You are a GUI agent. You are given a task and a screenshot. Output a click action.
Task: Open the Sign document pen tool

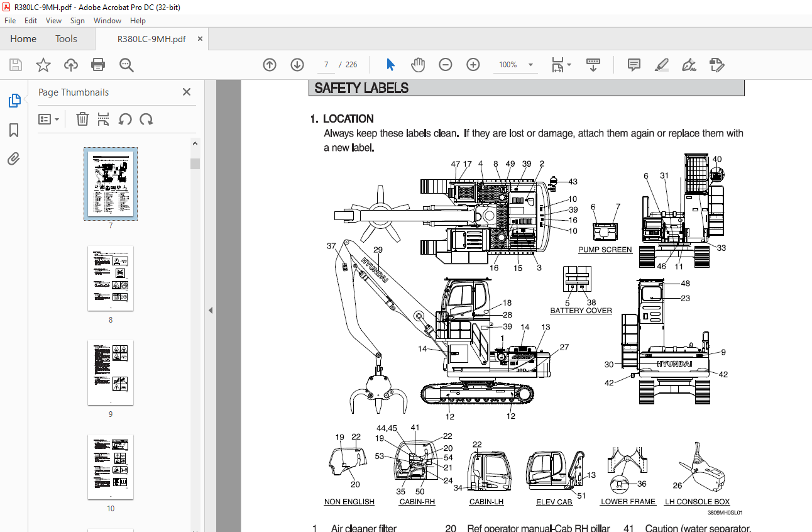pyautogui.click(x=689, y=65)
